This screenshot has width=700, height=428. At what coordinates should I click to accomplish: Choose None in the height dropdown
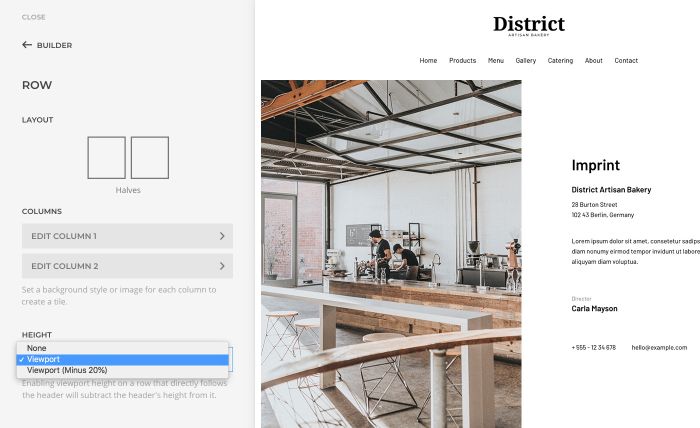coord(37,348)
